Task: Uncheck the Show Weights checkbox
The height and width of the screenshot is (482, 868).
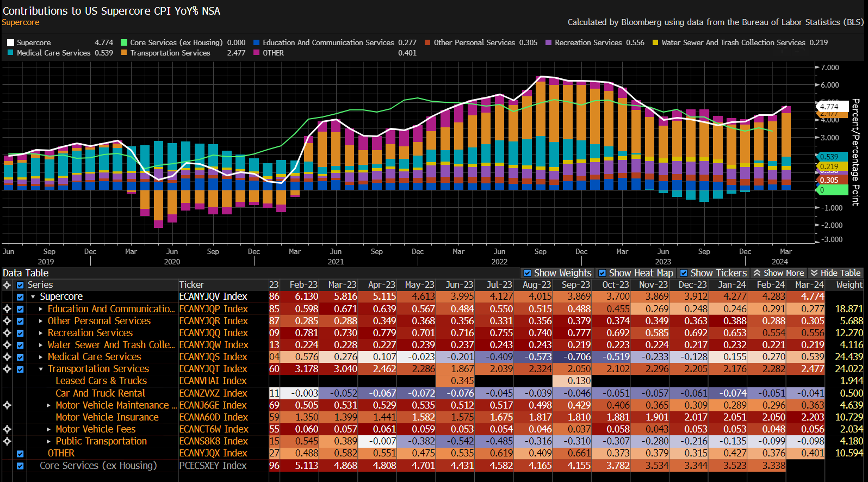Action: [x=527, y=273]
